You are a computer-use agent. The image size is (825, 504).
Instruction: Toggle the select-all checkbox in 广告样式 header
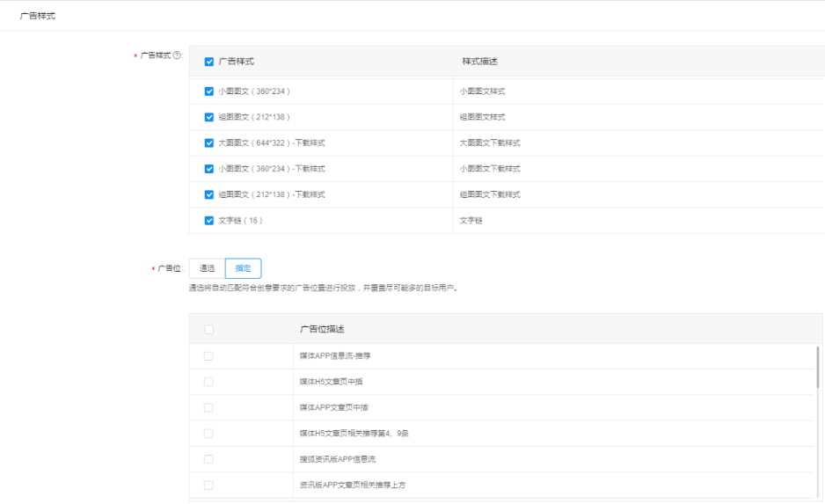(208, 62)
